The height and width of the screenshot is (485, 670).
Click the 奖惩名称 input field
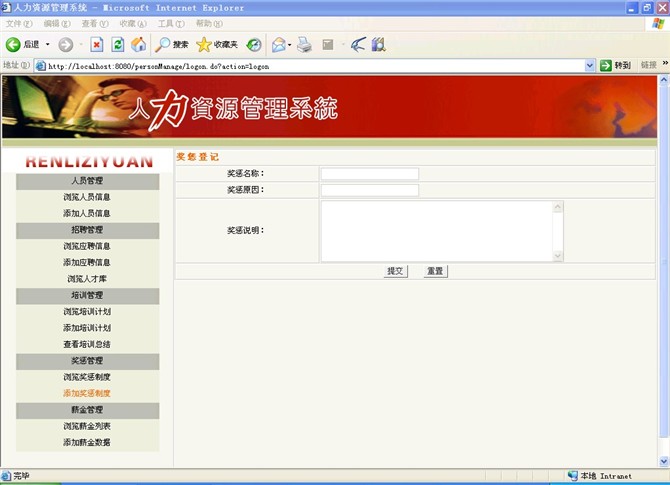tap(370, 174)
